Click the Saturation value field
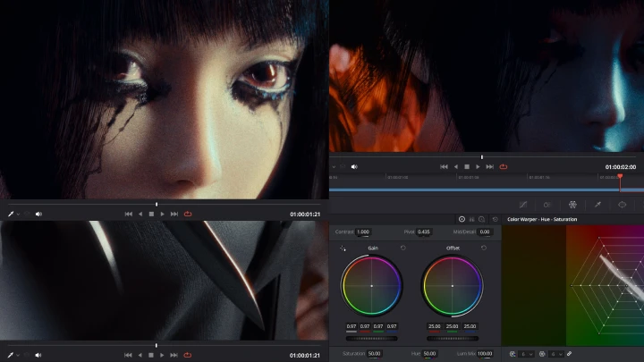644x362 pixels. (x=374, y=353)
